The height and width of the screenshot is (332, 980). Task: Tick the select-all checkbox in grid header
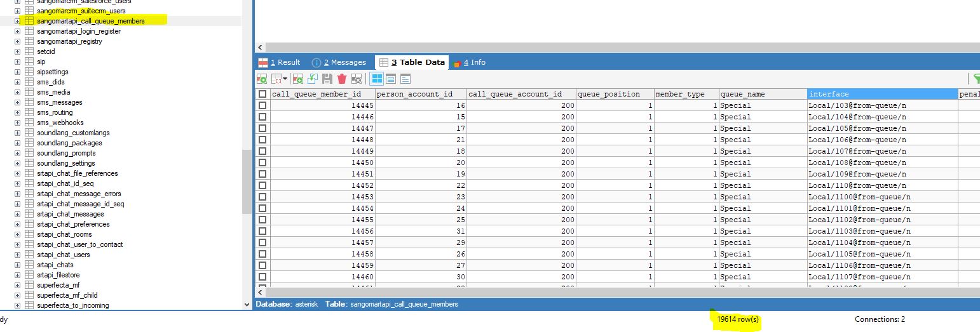(262, 94)
